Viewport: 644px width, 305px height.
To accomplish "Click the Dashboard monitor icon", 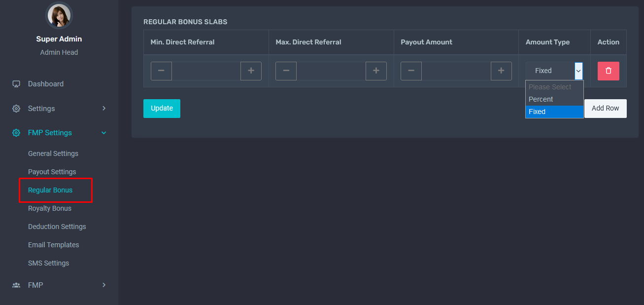I will (16, 84).
